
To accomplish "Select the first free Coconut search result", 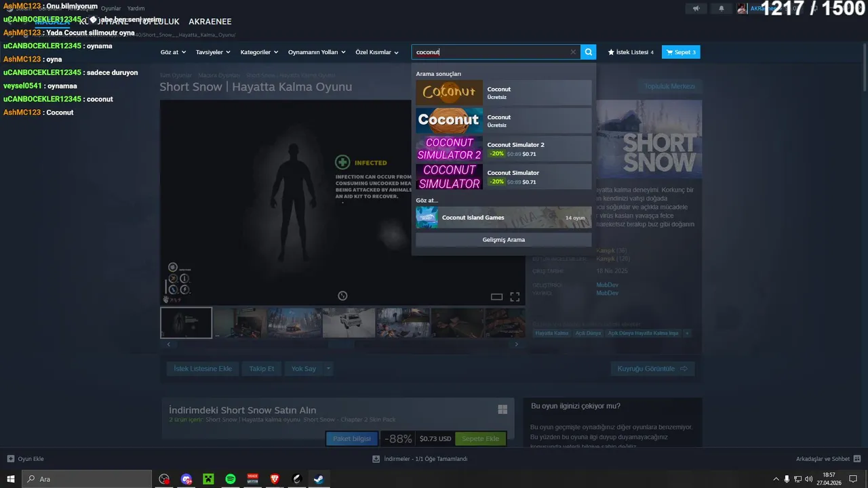I will 503,93.
